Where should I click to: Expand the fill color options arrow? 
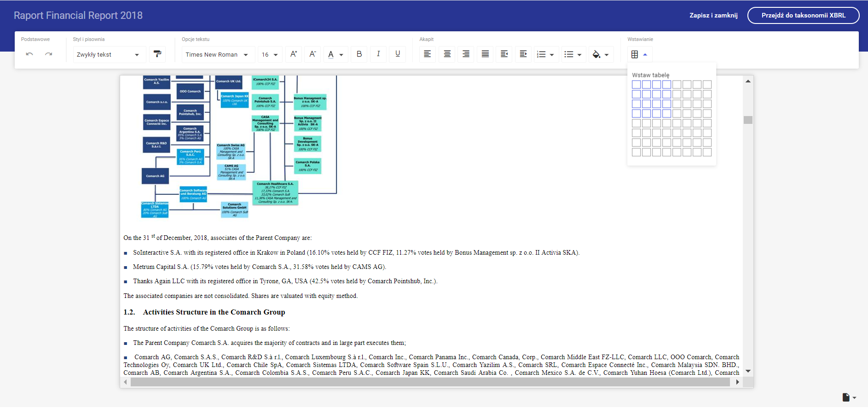coord(607,55)
